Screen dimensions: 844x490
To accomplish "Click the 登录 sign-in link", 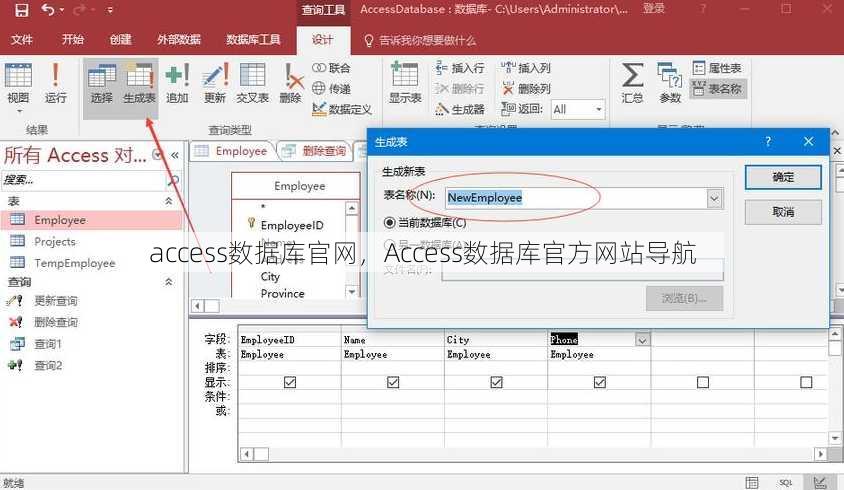I will click(653, 9).
